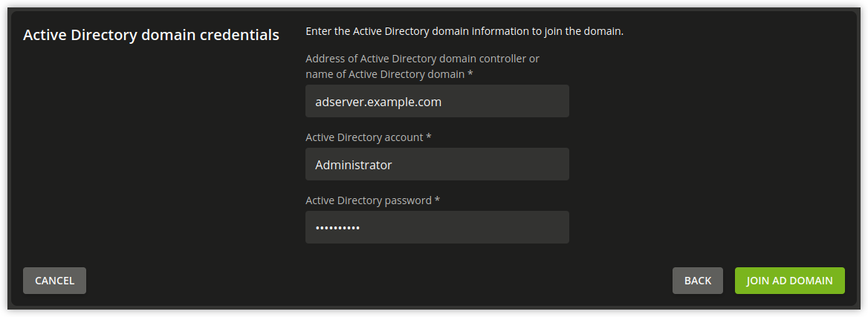Place cursor in 'adserver.example.com' text
The image size is (868, 317).
pyautogui.click(x=378, y=102)
